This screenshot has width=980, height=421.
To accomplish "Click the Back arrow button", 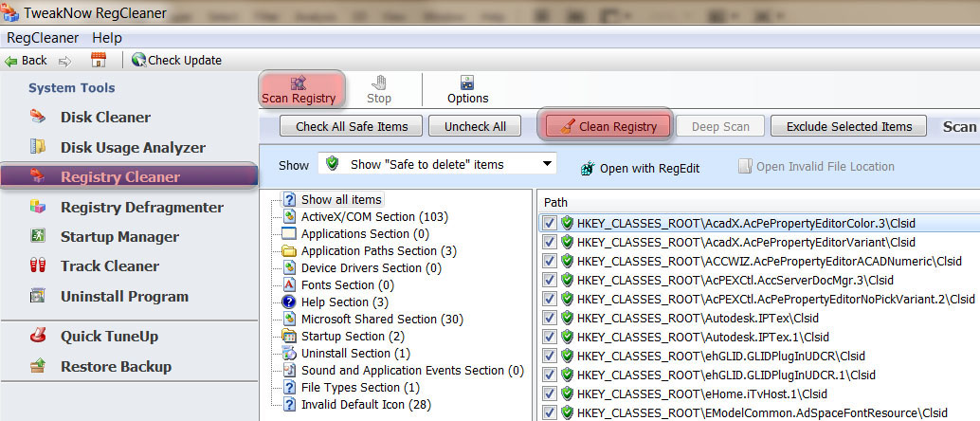I will click(x=27, y=61).
